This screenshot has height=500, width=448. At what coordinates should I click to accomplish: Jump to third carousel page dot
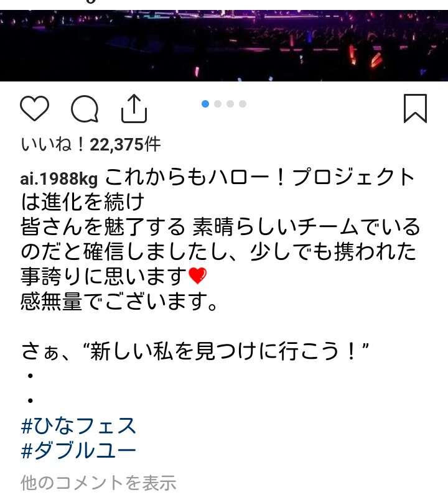pyautogui.click(x=230, y=104)
